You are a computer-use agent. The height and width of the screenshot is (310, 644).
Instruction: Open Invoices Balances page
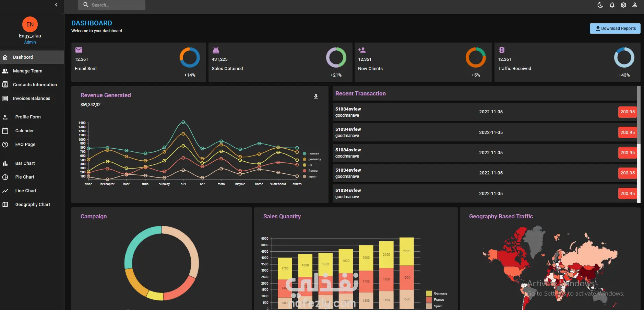32,99
